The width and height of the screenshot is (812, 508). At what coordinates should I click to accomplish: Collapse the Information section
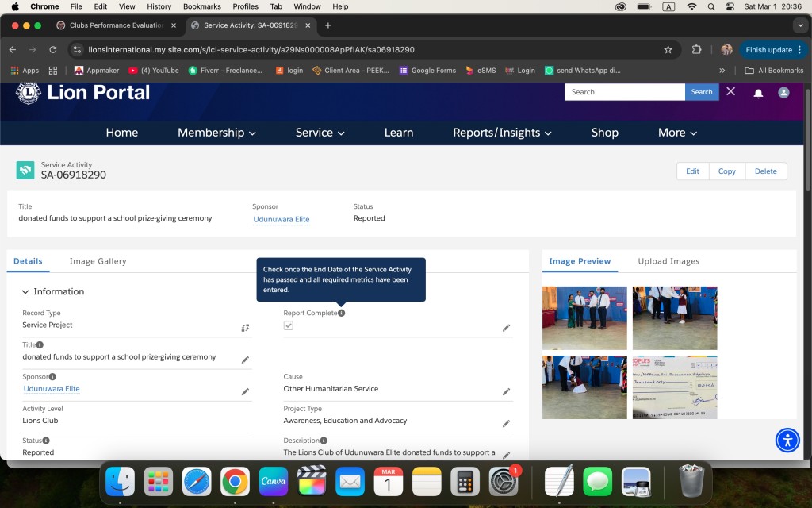[25, 292]
